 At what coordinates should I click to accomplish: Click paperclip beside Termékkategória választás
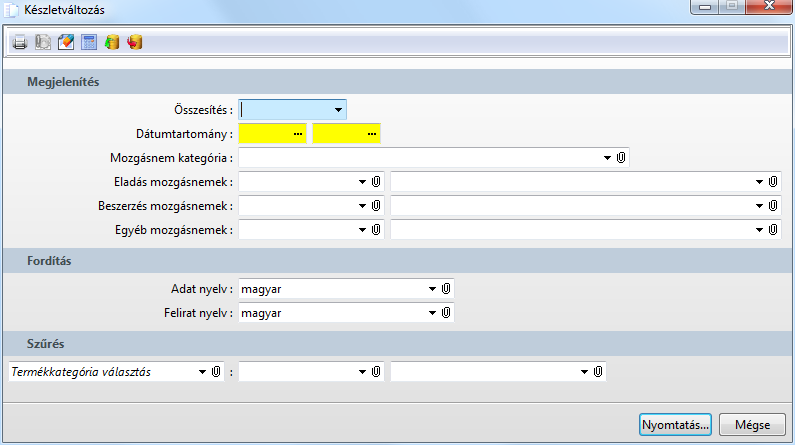216,372
